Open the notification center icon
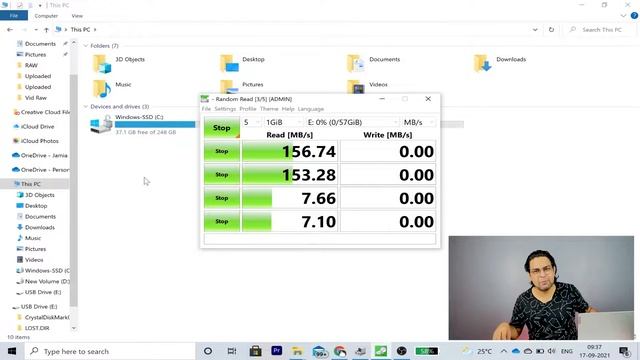Screen dimensions: 640x360 (624, 351)
